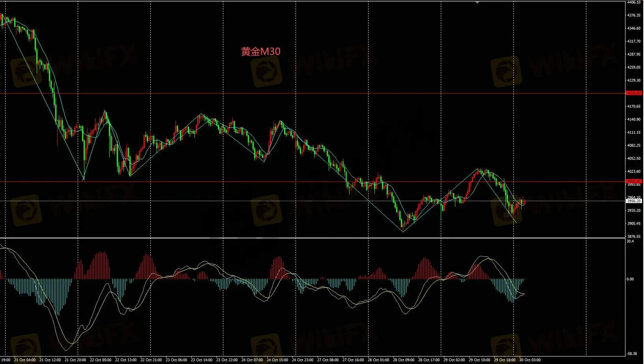Click the current price label 3956.20
This screenshot has height=364, width=644.
(634, 201)
